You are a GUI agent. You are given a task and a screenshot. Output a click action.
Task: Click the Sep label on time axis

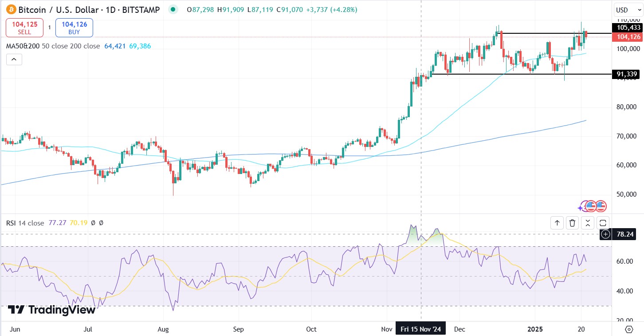pyautogui.click(x=239, y=329)
